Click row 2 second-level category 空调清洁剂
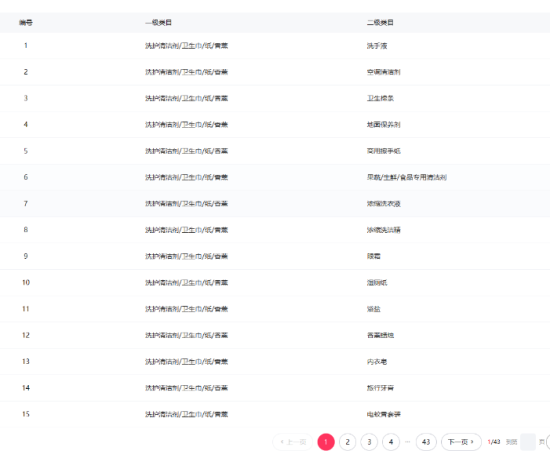550x469 pixels. [383, 72]
